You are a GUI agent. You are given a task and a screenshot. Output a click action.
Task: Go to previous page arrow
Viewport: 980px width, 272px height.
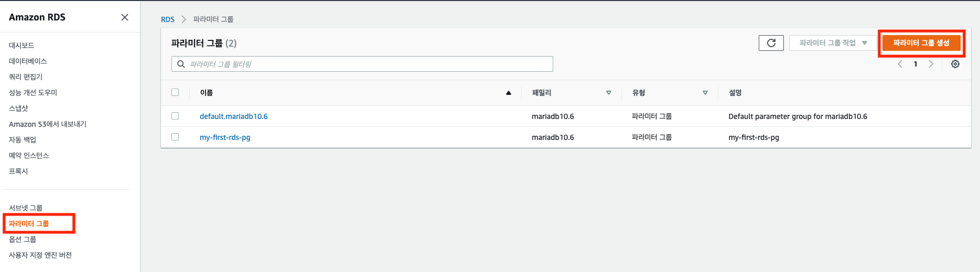tap(900, 64)
